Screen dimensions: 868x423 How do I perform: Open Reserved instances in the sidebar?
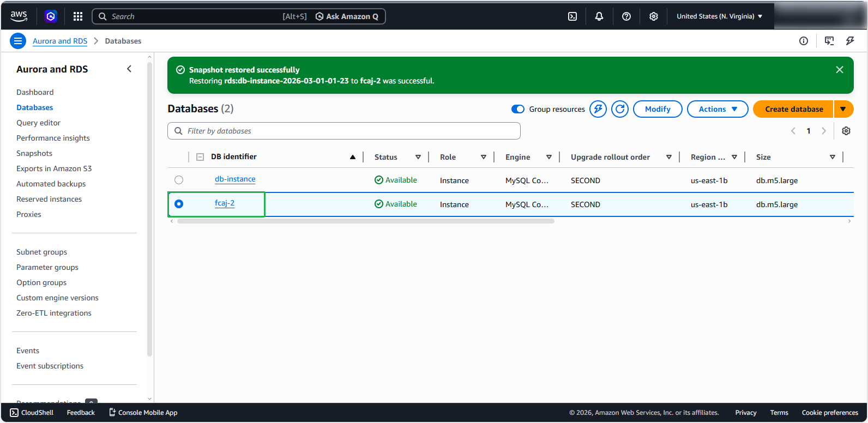tap(49, 199)
